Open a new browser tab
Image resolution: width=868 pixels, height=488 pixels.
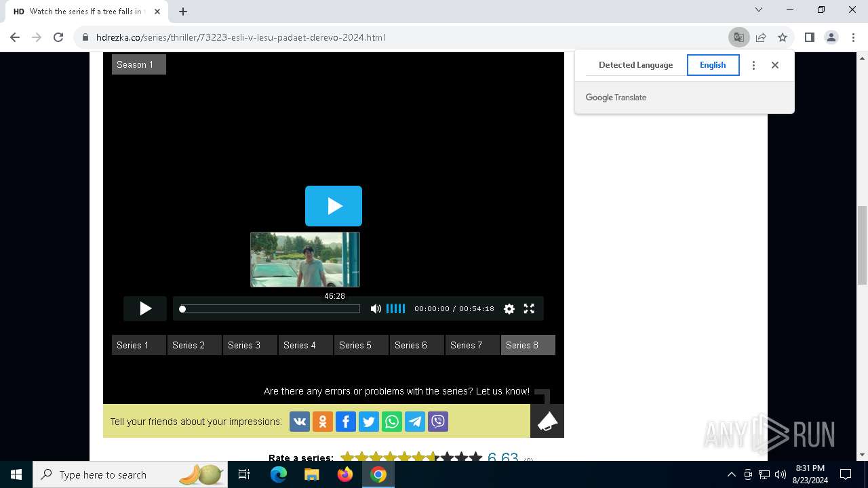pyautogui.click(x=182, y=11)
